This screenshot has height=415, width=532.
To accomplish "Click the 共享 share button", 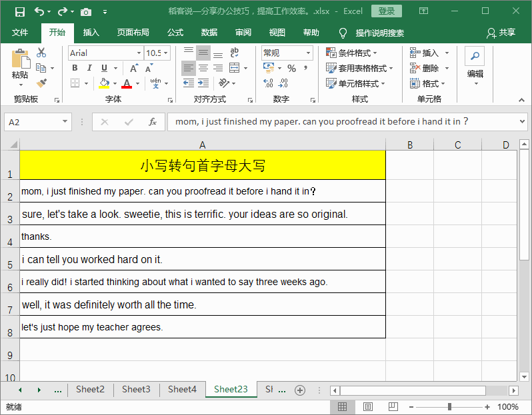I will tap(501, 33).
